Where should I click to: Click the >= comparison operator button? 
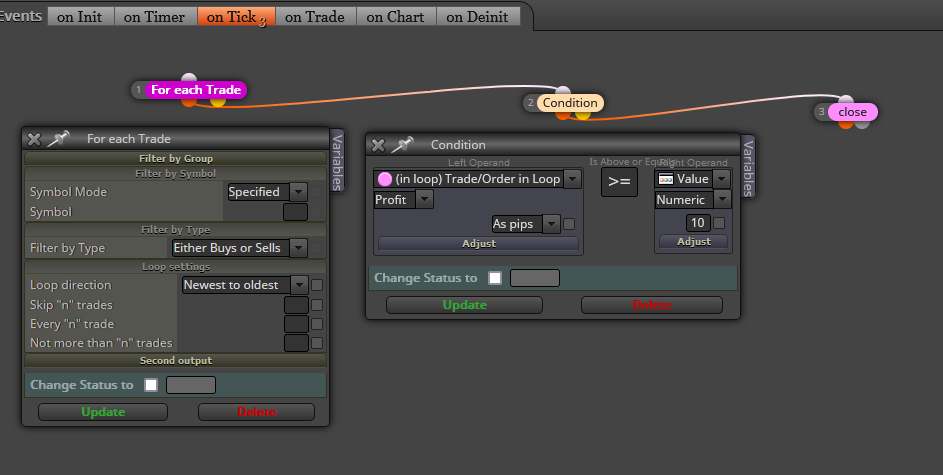(619, 182)
